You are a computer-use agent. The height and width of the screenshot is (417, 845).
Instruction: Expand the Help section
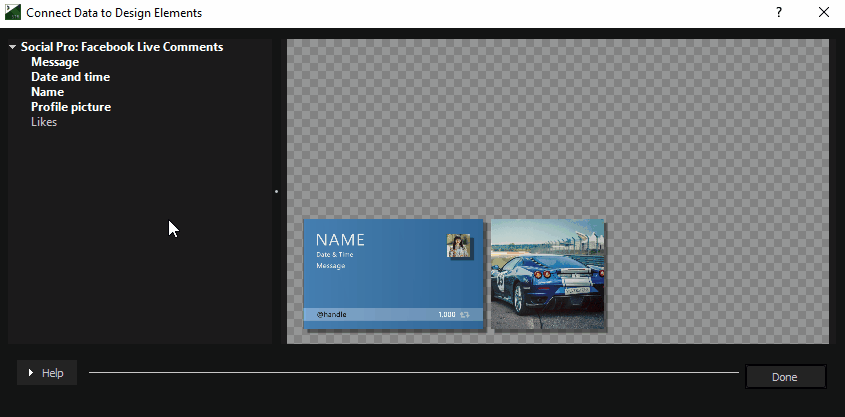coord(46,373)
